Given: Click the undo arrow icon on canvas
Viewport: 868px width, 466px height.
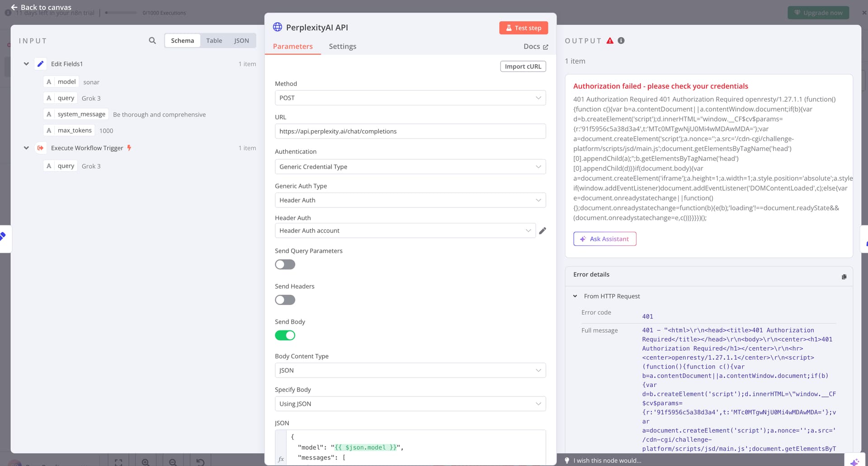Looking at the screenshot, I should (x=200, y=462).
